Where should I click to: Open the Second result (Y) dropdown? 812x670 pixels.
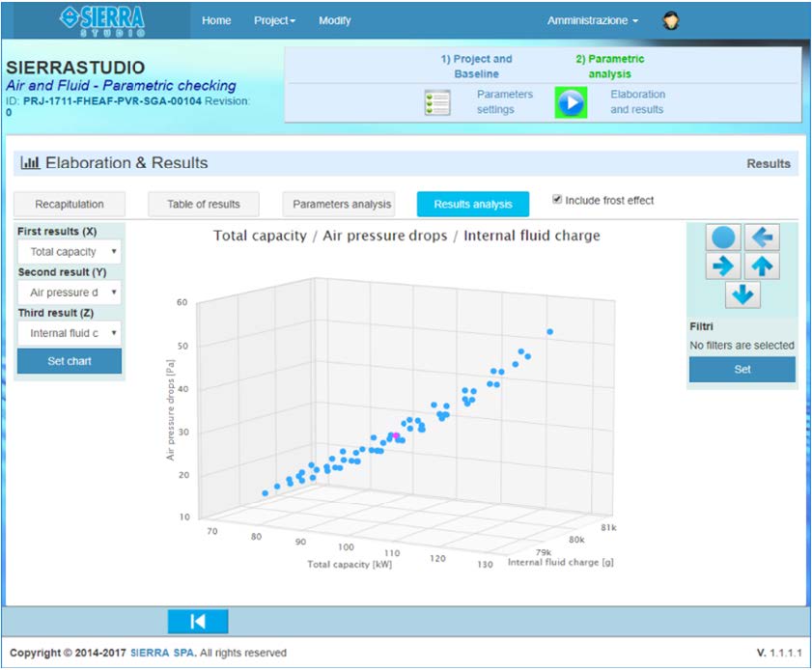(70, 293)
